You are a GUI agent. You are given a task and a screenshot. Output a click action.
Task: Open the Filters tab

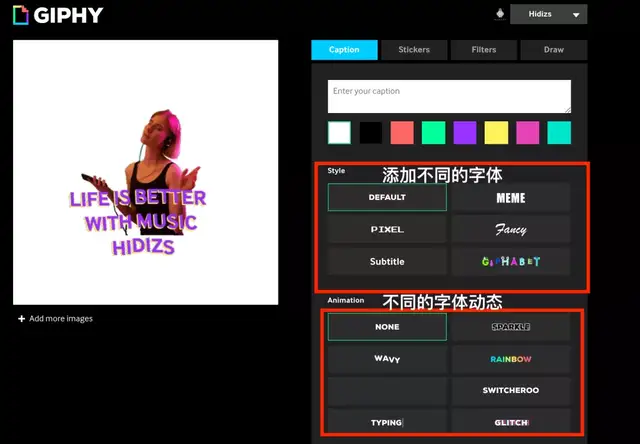pos(484,50)
